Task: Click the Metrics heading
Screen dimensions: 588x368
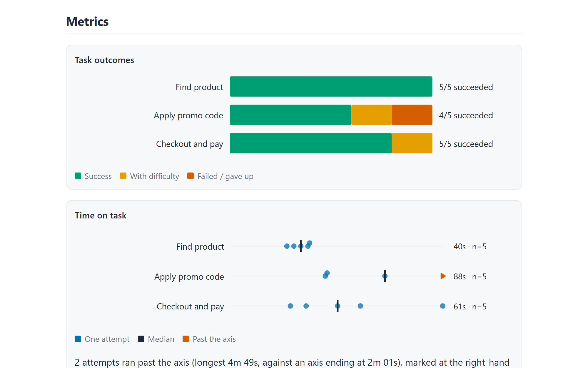Action: (x=87, y=22)
